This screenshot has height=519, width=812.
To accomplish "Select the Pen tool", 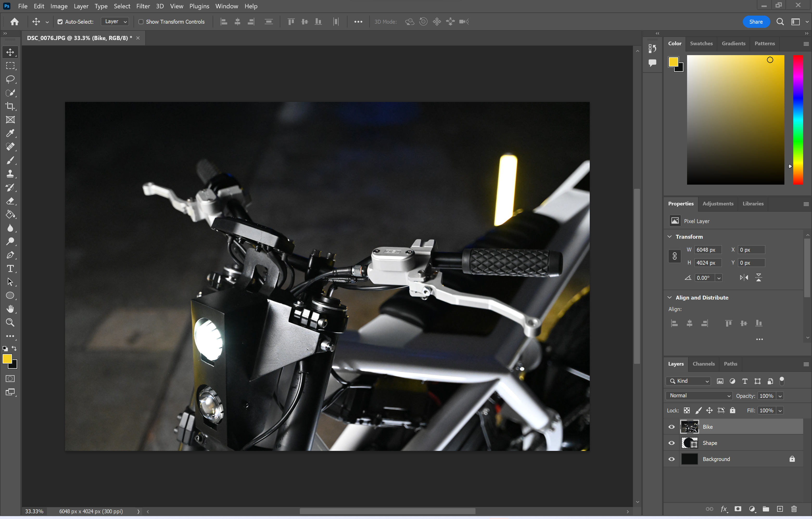I will [x=10, y=255].
